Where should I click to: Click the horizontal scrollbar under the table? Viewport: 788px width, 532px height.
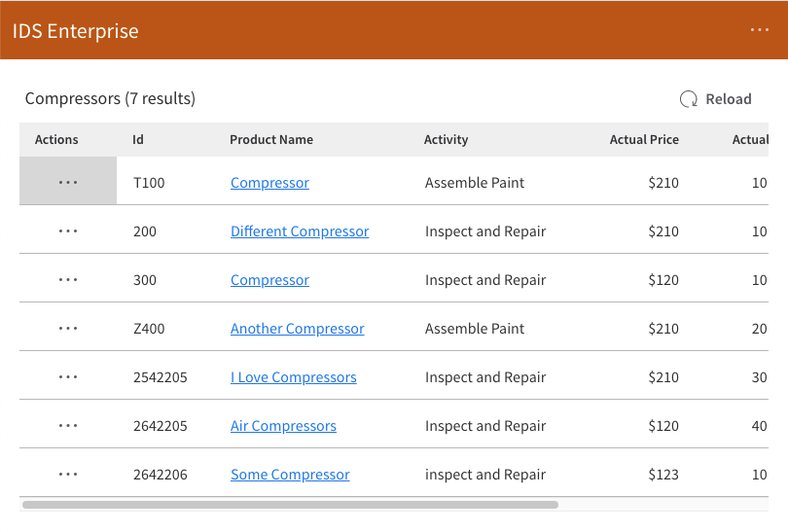tap(290, 505)
